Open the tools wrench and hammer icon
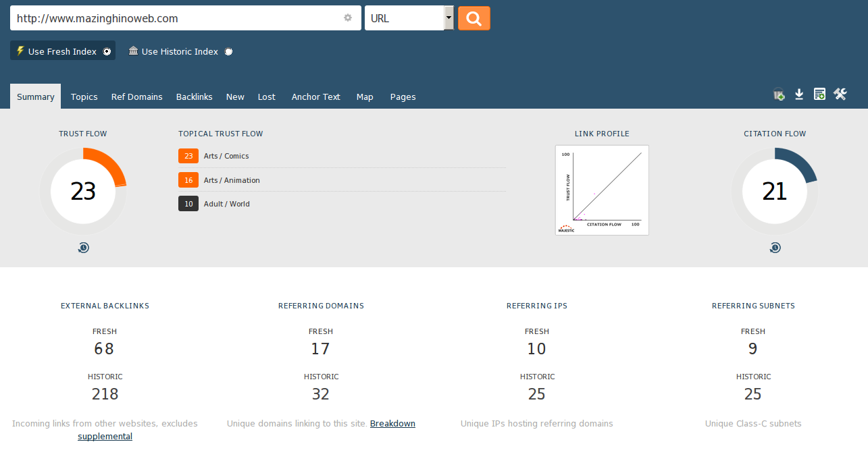This screenshot has height=467, width=868. point(840,94)
